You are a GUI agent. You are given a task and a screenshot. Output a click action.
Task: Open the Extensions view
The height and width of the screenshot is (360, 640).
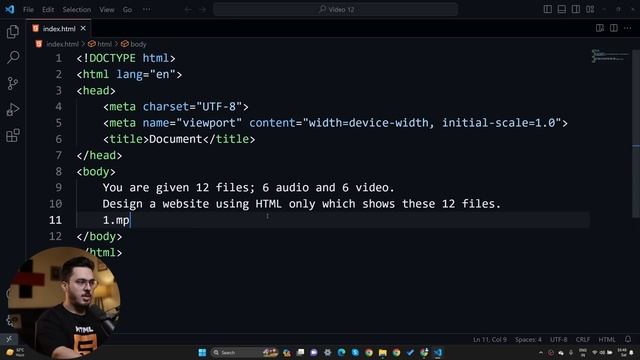point(13,136)
